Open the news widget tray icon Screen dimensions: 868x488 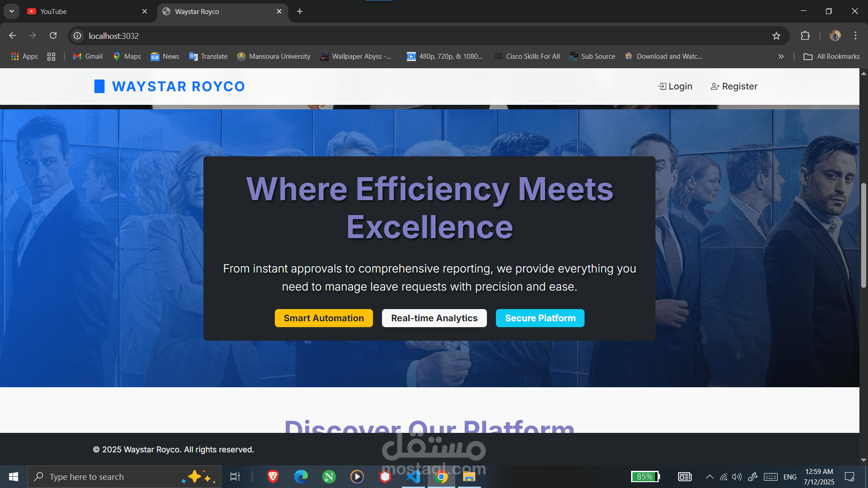(685, 477)
